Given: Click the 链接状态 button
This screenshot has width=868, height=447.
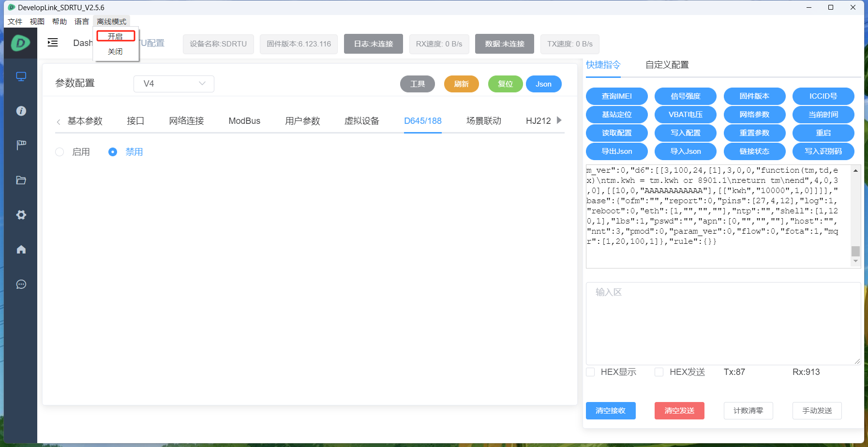Looking at the screenshot, I should 755,151.
